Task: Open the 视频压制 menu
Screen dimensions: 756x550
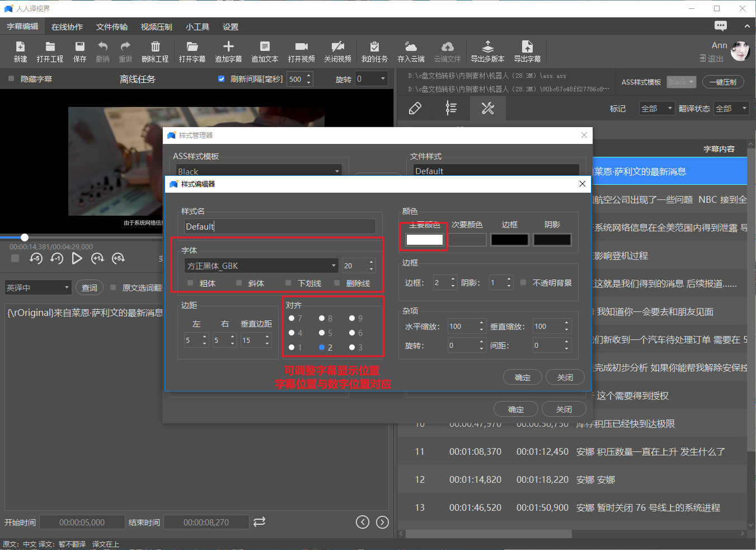Action: (156, 26)
